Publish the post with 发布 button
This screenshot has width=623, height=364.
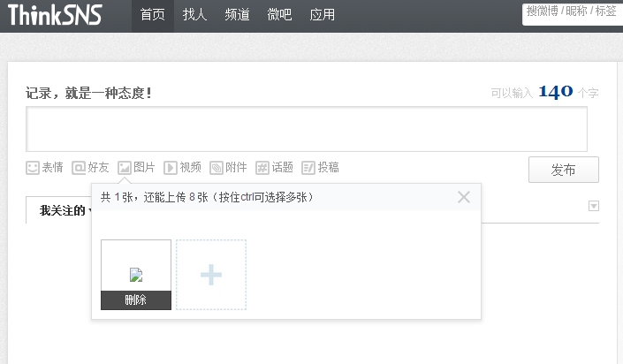(564, 170)
